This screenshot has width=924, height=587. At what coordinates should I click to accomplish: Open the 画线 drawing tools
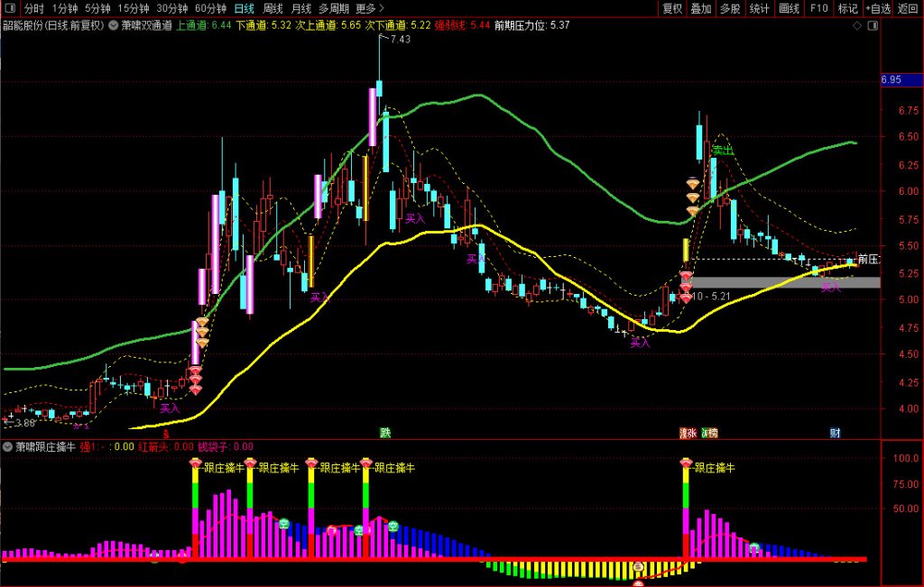[x=789, y=8]
